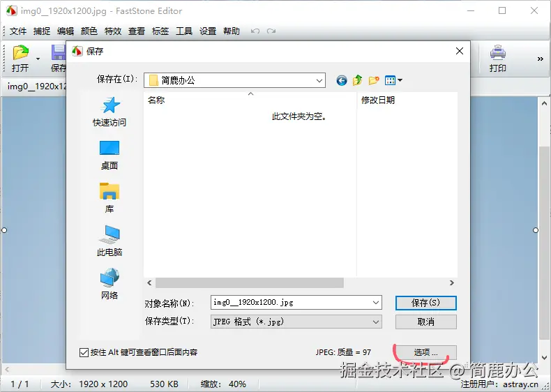Click the 保存(S) button
The height and width of the screenshot is (392, 551).
(x=426, y=303)
